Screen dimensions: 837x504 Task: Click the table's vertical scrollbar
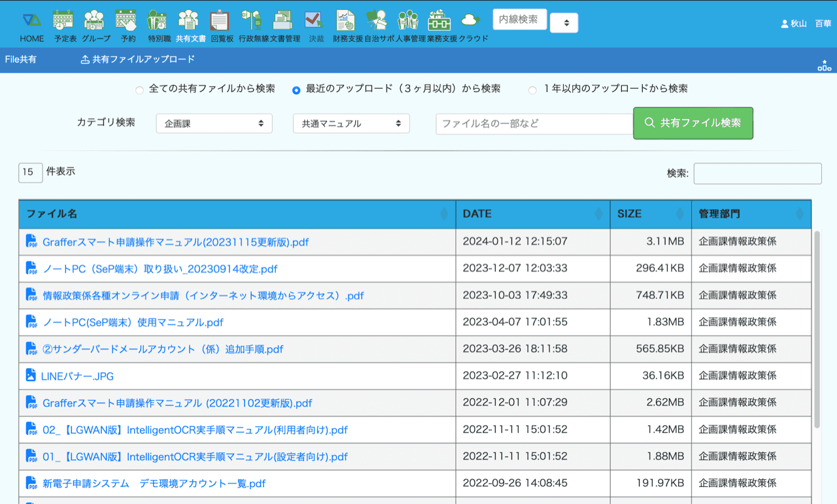point(817,327)
